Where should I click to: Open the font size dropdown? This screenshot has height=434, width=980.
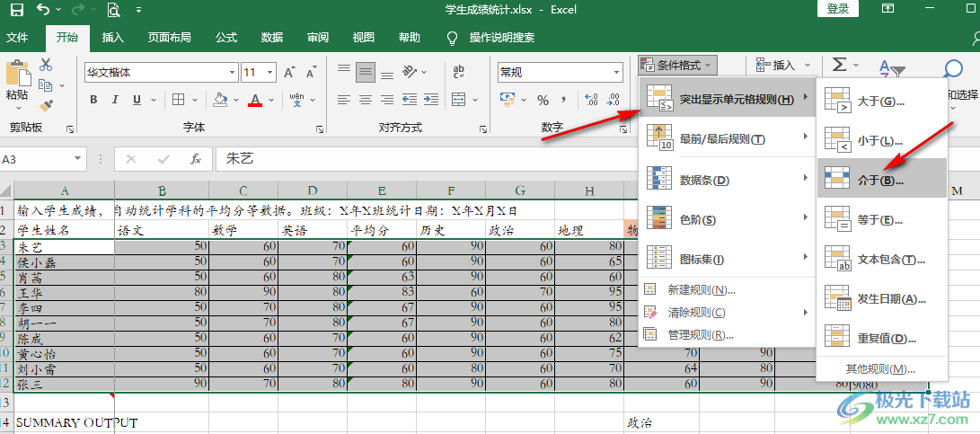tap(270, 73)
